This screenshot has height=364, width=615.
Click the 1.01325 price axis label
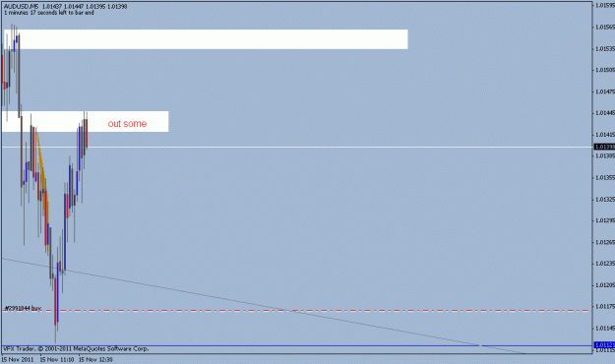pos(605,200)
